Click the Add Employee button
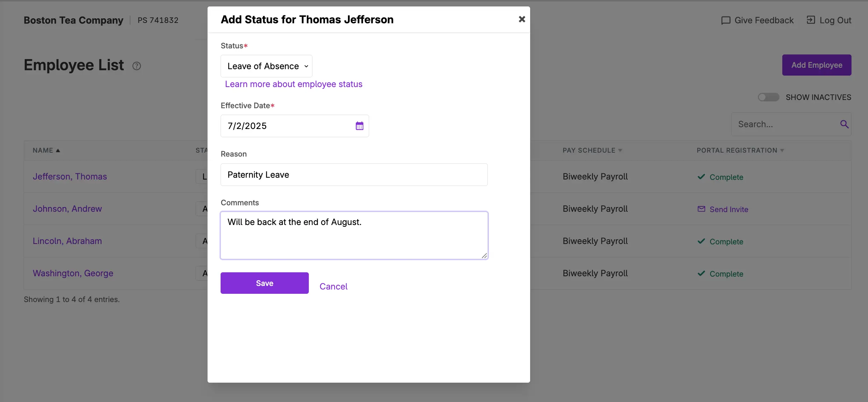This screenshot has width=868, height=402. coord(816,65)
